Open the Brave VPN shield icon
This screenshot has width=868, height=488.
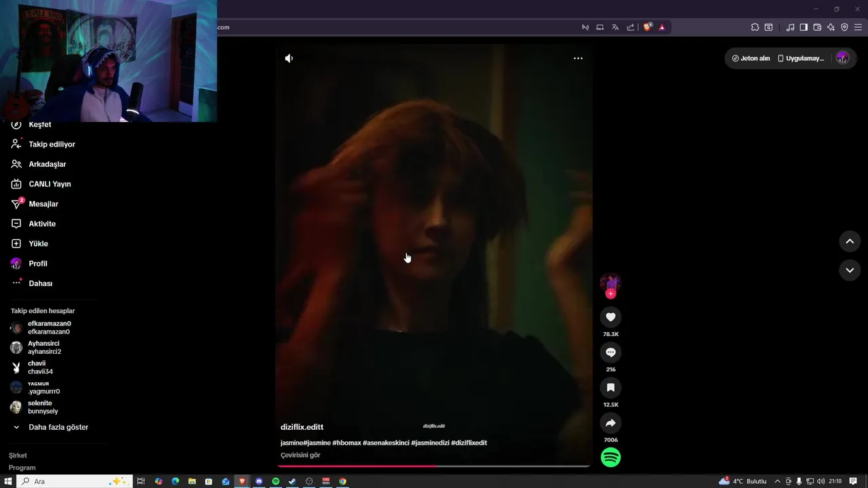[x=844, y=27]
